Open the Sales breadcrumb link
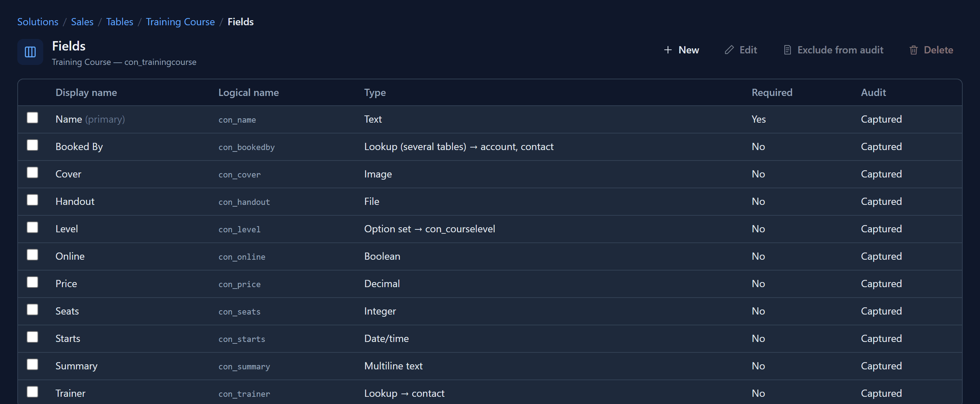Screen dimensions: 980x404 82,22
